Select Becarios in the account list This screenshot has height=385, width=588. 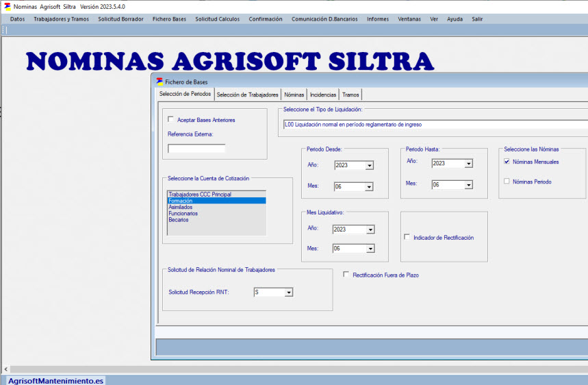(217, 220)
